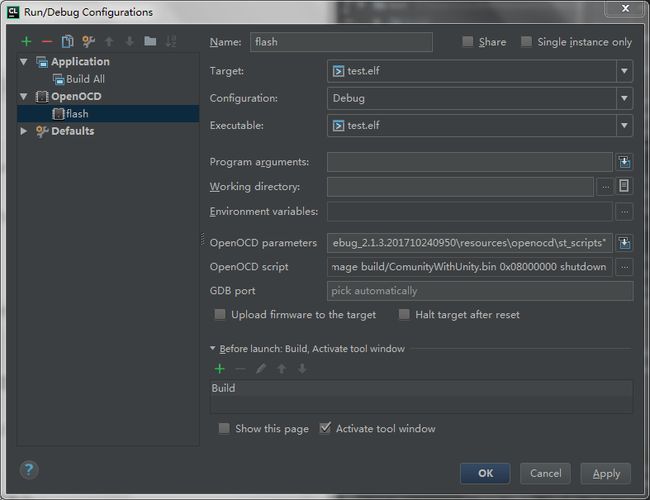
Task: Add a new configuration with the green plus
Action: click(26, 41)
